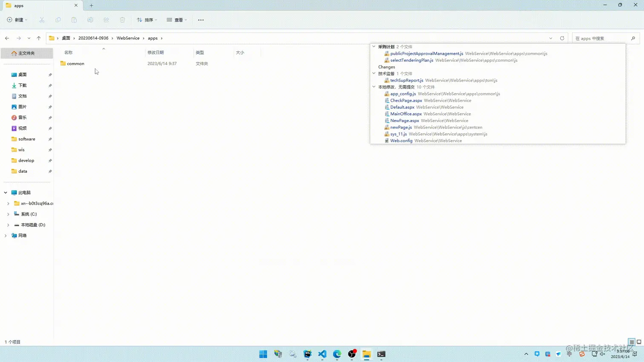Open the 排序 sort dropdown
Viewport: 644px width, 362px height.
pyautogui.click(x=147, y=20)
